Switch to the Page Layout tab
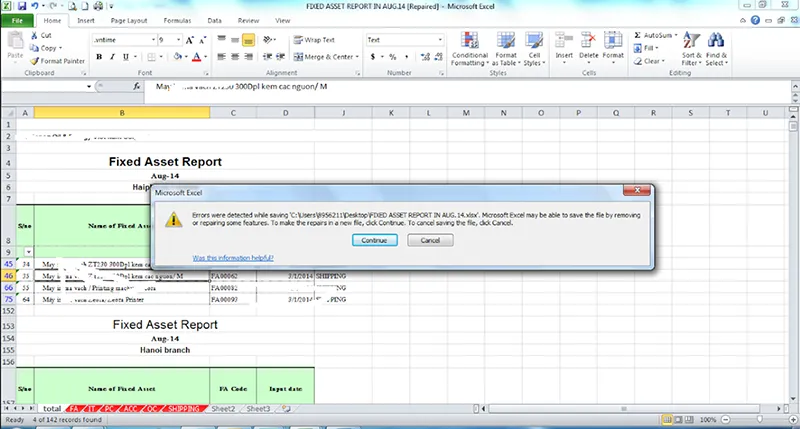The image size is (800, 429). point(129,21)
